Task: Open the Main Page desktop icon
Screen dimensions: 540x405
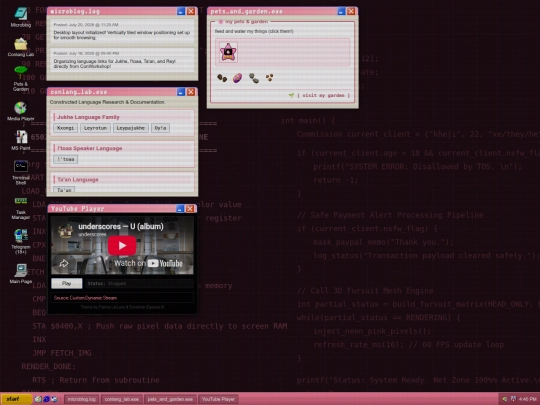Action: pyautogui.click(x=21, y=273)
